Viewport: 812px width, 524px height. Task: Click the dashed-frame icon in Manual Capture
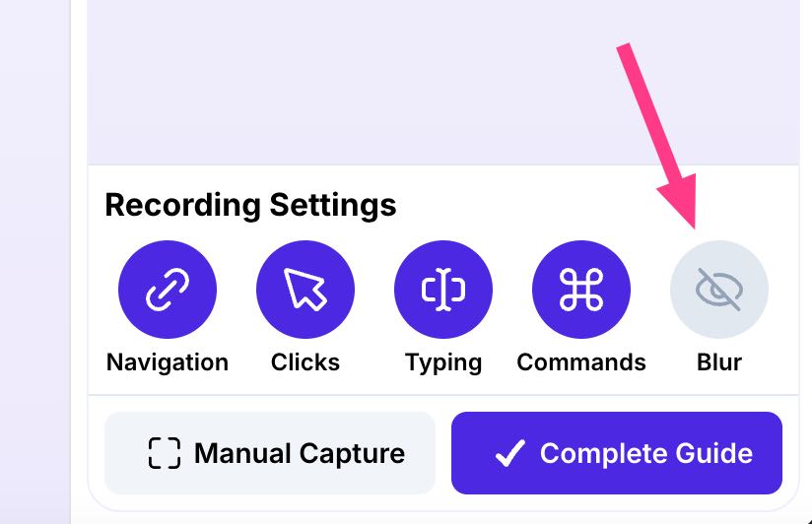click(x=165, y=453)
